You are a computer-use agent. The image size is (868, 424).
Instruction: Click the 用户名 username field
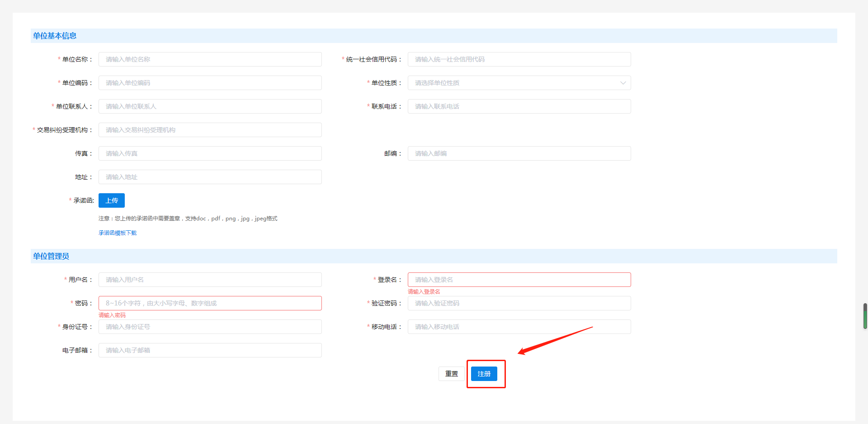click(x=210, y=280)
